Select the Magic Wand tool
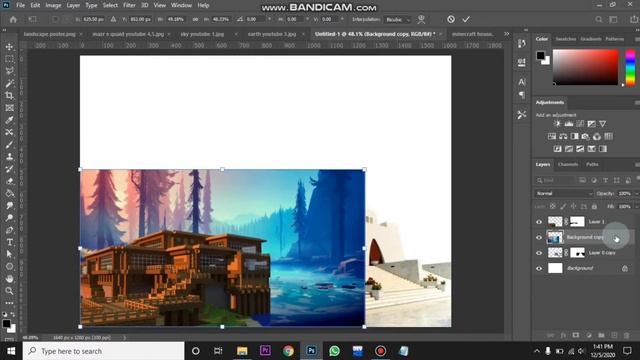This screenshot has width=640, height=360. point(9,83)
